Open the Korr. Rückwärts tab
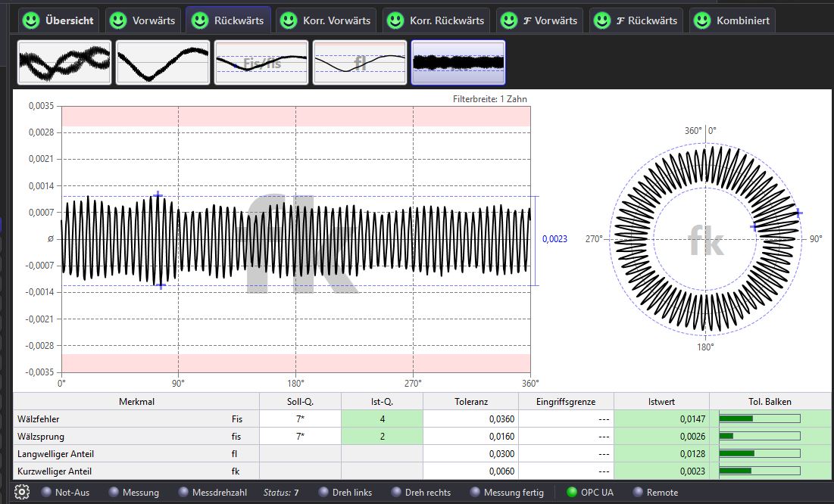834x504 pixels. 436,20
